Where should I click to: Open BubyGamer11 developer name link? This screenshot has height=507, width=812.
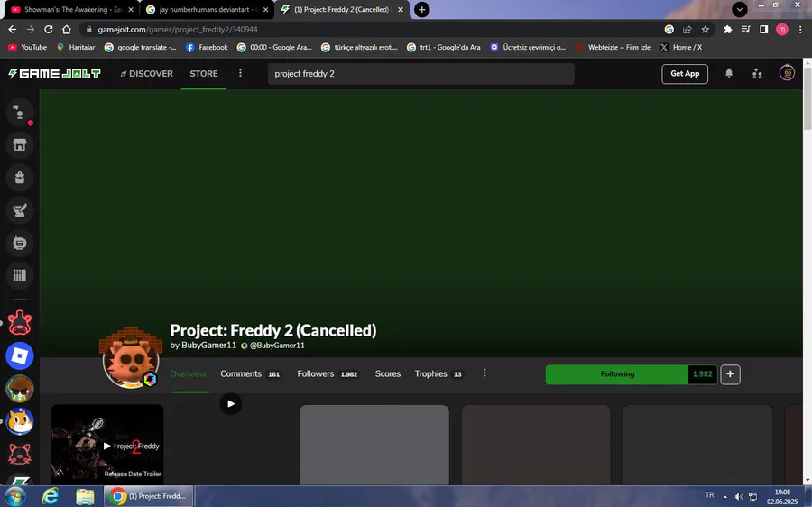coord(208,346)
